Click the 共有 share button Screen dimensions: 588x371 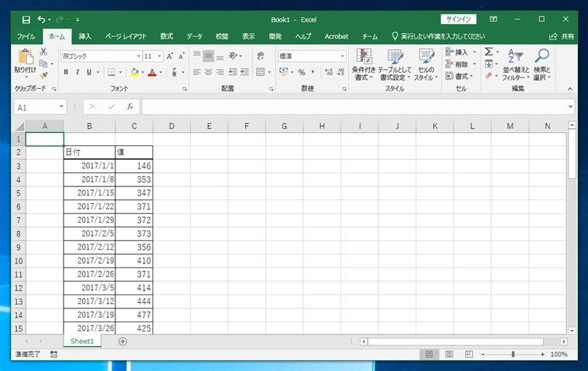tap(562, 36)
